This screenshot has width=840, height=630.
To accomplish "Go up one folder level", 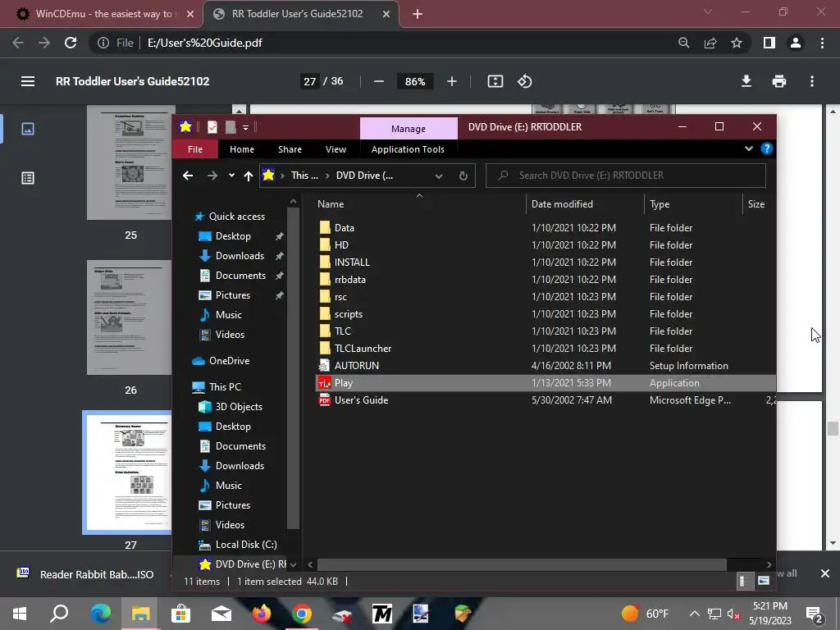I will [248, 176].
